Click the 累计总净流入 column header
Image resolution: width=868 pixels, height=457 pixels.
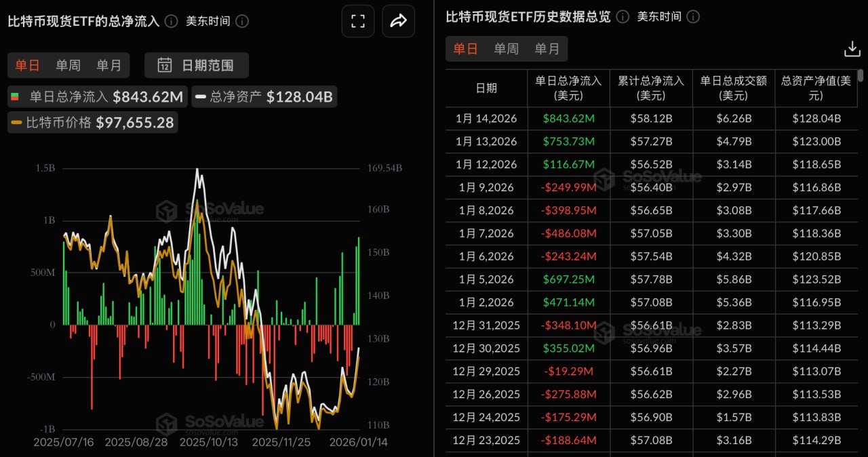651,88
